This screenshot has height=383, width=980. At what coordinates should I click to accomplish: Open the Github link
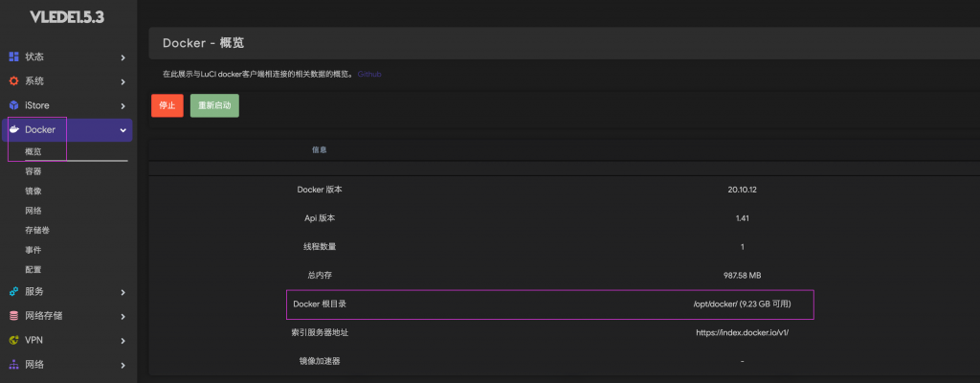pos(369,74)
